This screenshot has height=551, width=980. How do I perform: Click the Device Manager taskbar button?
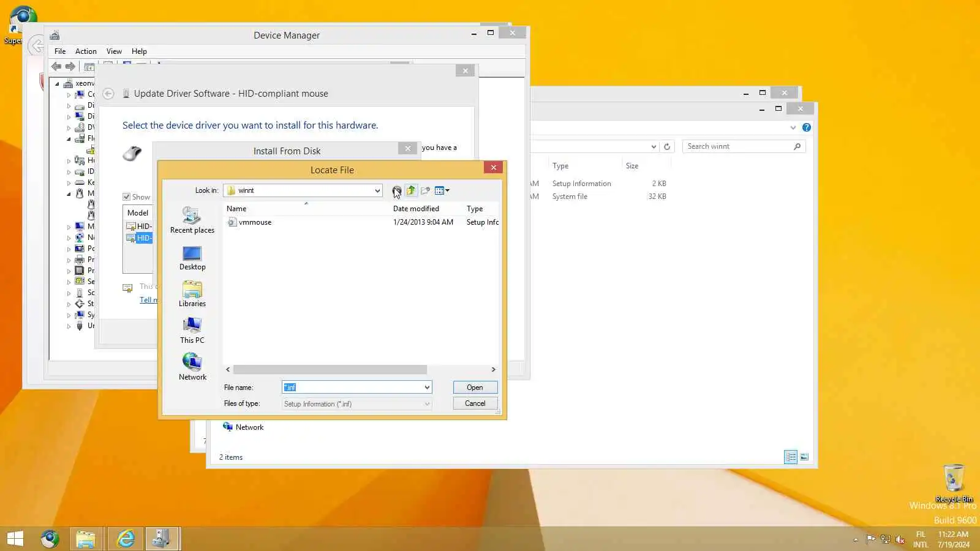[162, 539]
